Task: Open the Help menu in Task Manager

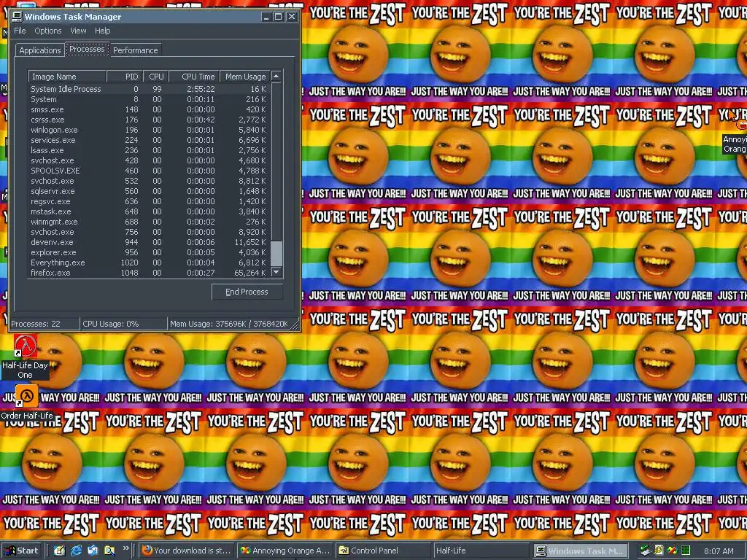Action: 102,31
